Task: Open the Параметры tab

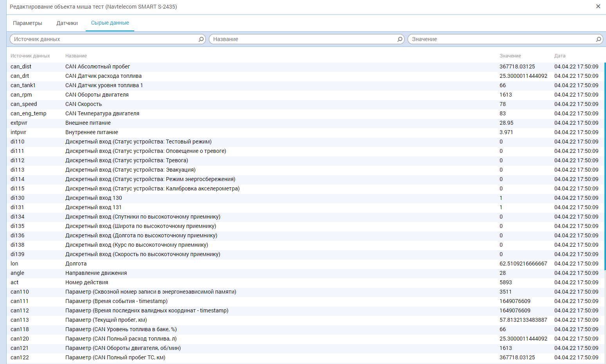Action: [27, 23]
